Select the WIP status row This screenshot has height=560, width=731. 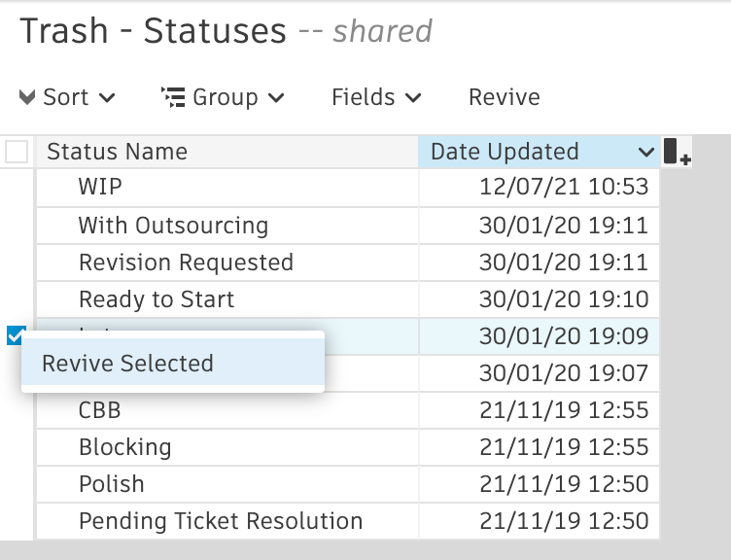tap(100, 187)
